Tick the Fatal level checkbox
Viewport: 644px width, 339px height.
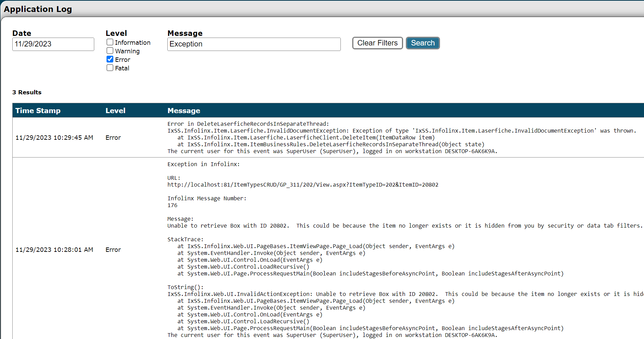tap(110, 68)
